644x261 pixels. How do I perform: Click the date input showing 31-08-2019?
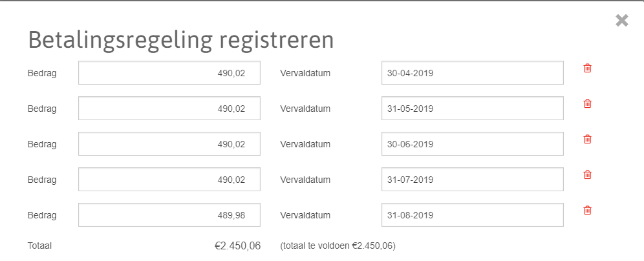pos(472,215)
